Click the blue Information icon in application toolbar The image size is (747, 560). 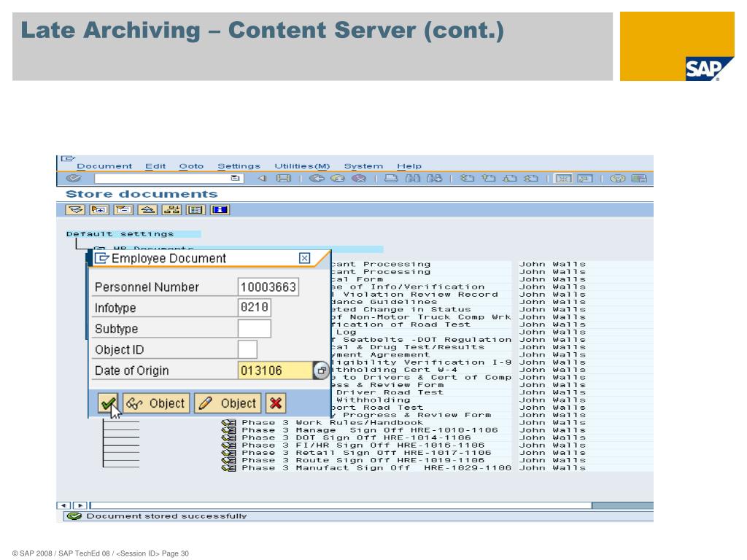click(220, 209)
